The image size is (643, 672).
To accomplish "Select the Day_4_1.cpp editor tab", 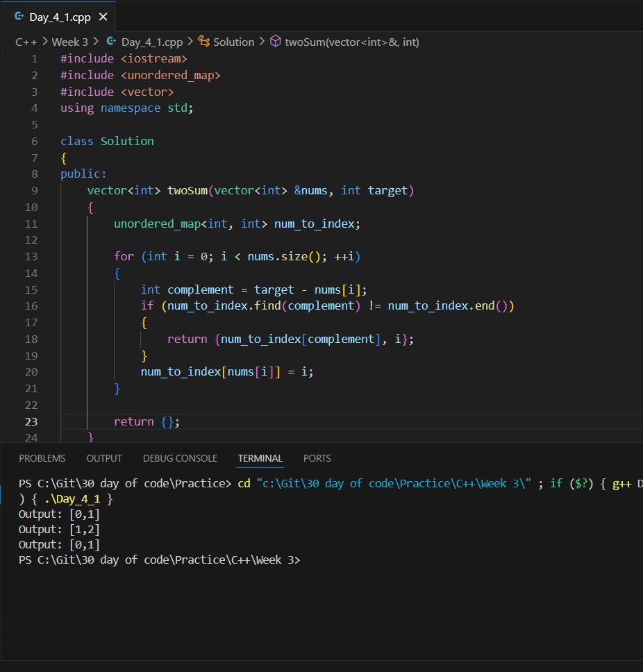I will click(x=58, y=16).
